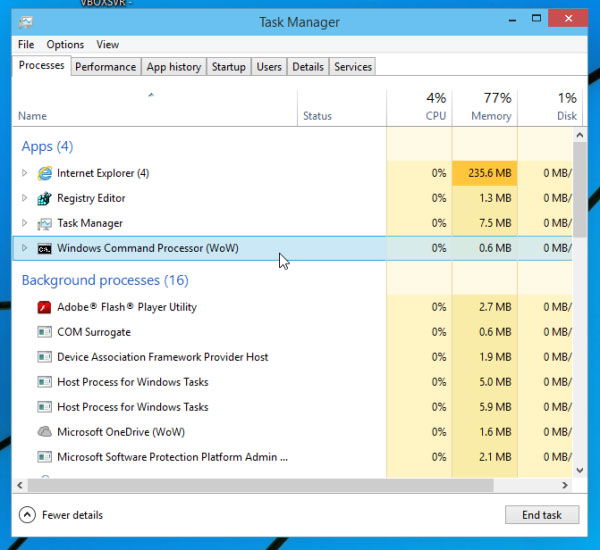600x550 pixels.
Task: Click the Adobe Flash Player Utility icon
Action: (44, 307)
